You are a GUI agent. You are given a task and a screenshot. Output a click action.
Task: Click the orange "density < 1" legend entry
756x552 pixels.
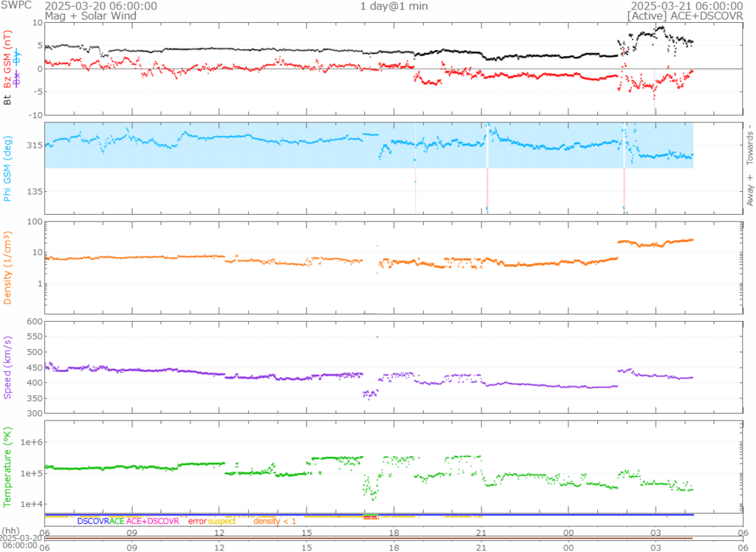275,521
